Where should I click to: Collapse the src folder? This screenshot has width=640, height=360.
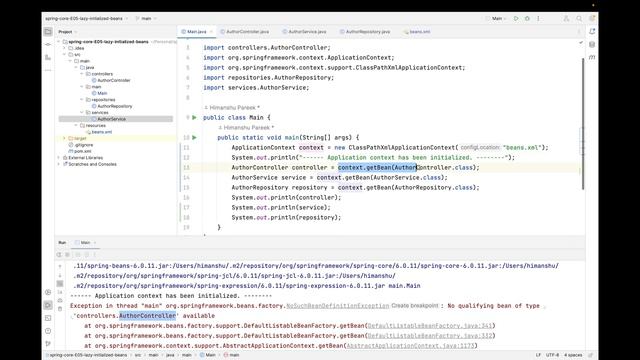click(x=64, y=54)
